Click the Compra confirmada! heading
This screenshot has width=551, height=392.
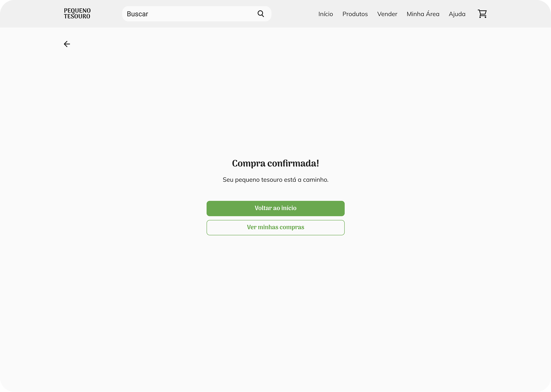(275, 163)
